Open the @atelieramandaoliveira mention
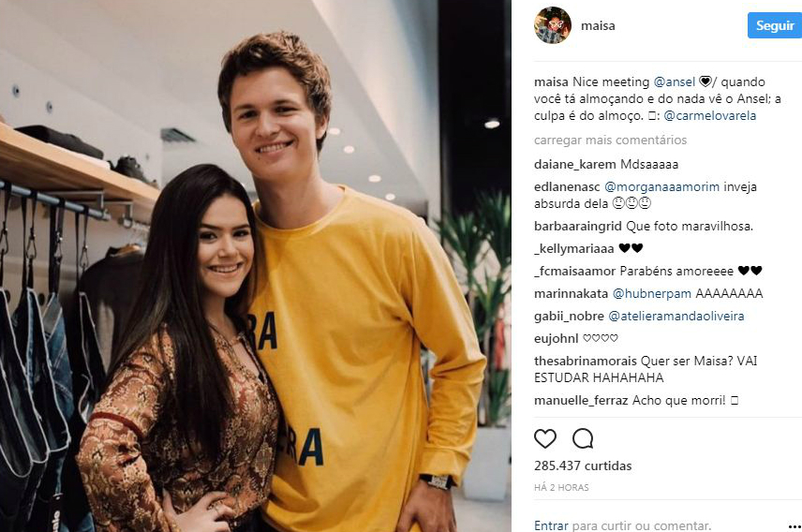This screenshot has width=802, height=532. coord(676,317)
